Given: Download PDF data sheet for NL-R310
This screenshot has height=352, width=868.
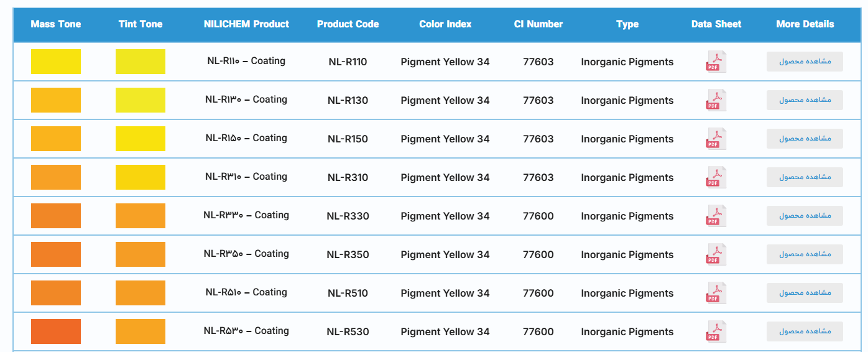Looking at the screenshot, I should click(716, 177).
